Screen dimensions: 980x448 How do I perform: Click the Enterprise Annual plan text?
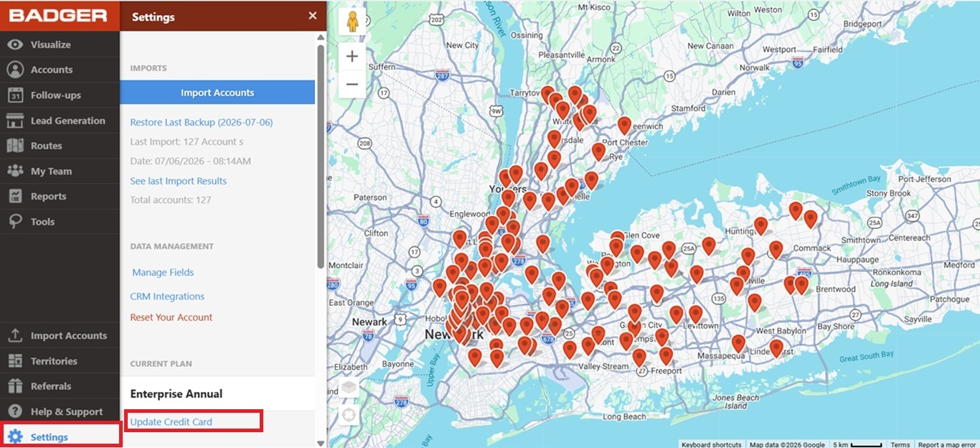176,393
